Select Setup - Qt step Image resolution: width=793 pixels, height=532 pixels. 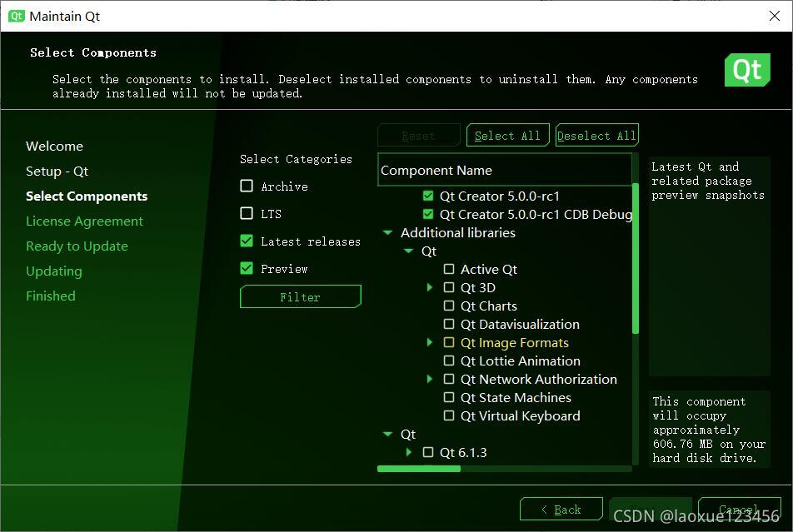[57, 171]
